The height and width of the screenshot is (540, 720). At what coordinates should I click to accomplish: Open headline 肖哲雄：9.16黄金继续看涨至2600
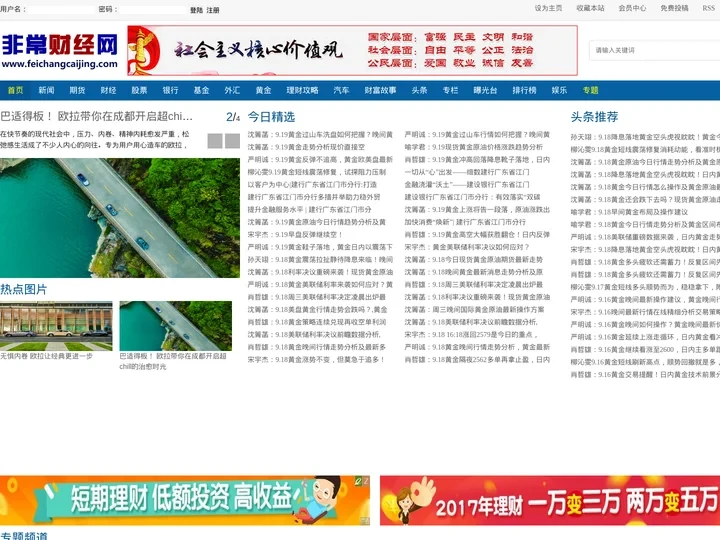click(x=645, y=349)
